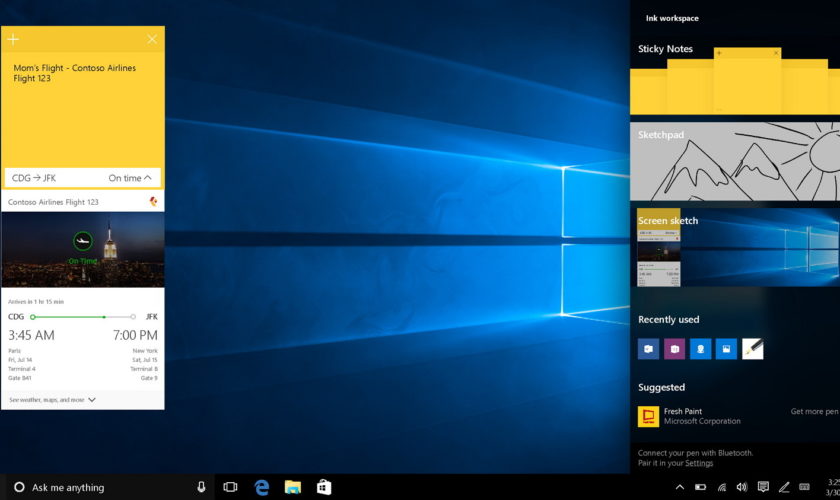The width and height of the screenshot is (840, 500).
Task: Collapse the On time flight details chevron
Action: (148, 178)
